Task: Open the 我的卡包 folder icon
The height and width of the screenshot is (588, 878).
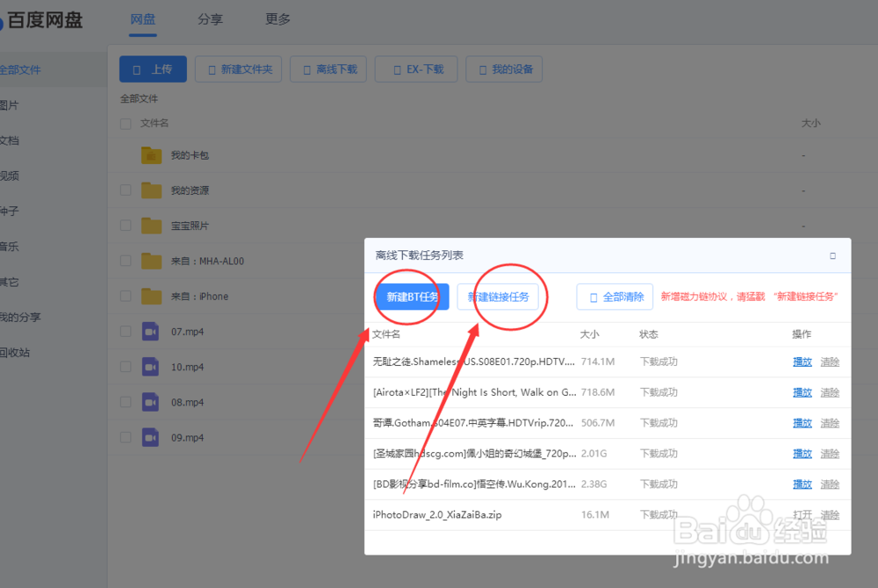Action: 151,155
